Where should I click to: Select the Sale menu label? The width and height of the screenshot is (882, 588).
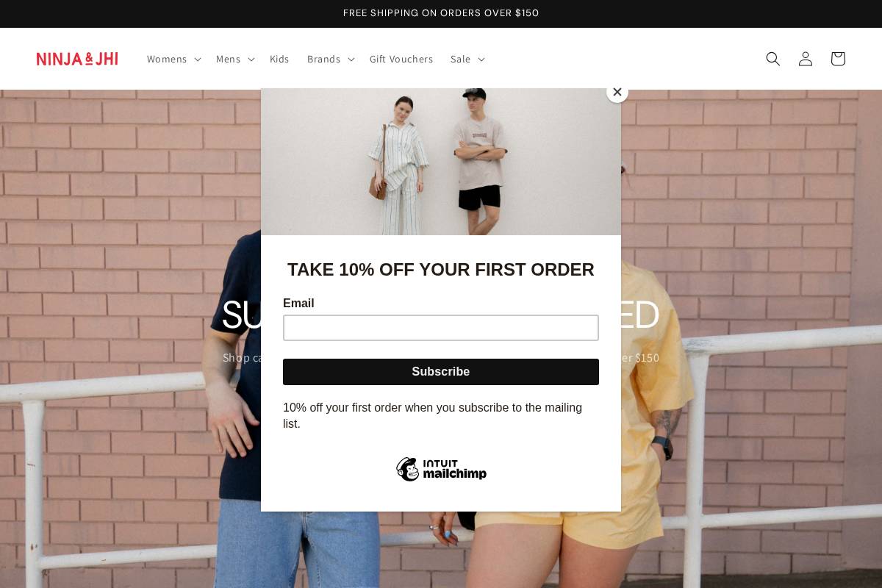(x=460, y=59)
